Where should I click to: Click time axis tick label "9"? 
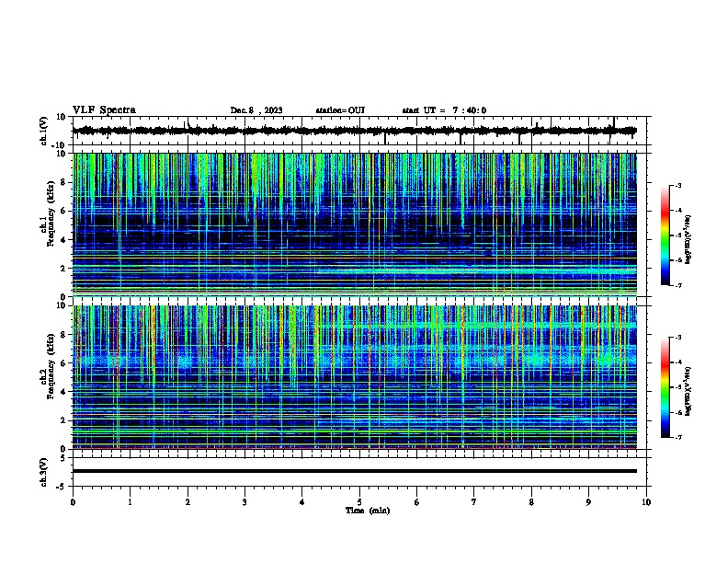[588, 502]
